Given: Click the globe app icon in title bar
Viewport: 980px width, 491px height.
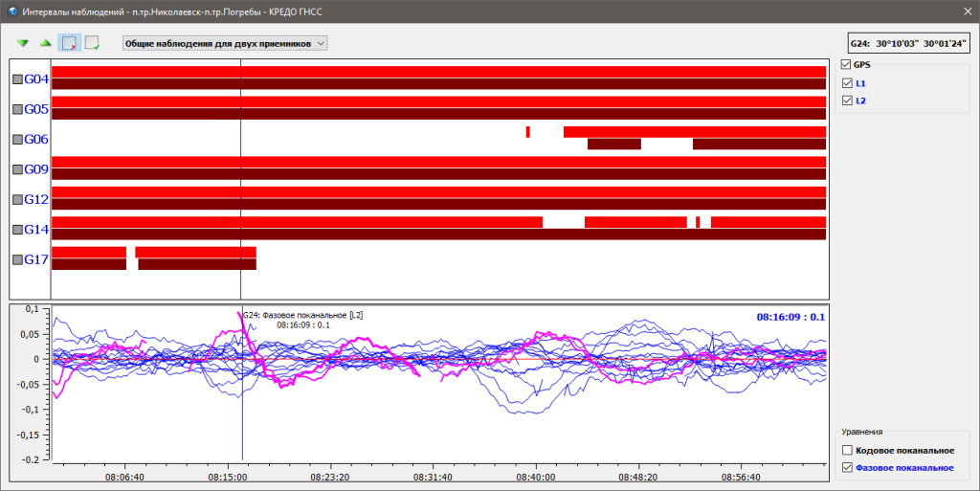Looking at the screenshot, I should pos(11,11).
